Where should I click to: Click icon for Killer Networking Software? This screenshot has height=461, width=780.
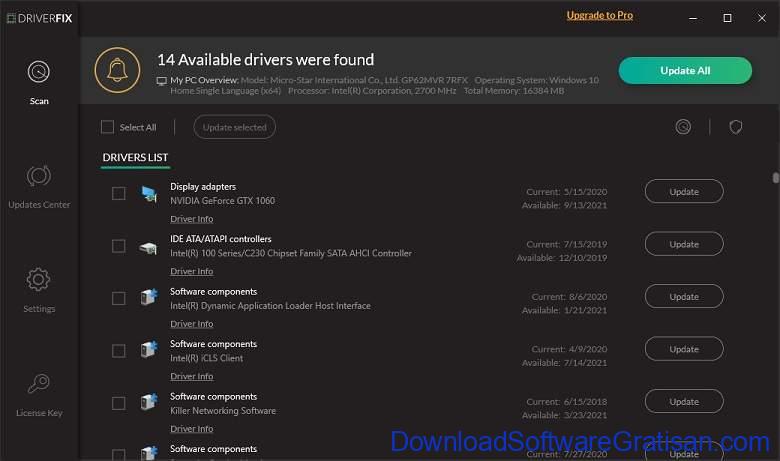point(149,401)
